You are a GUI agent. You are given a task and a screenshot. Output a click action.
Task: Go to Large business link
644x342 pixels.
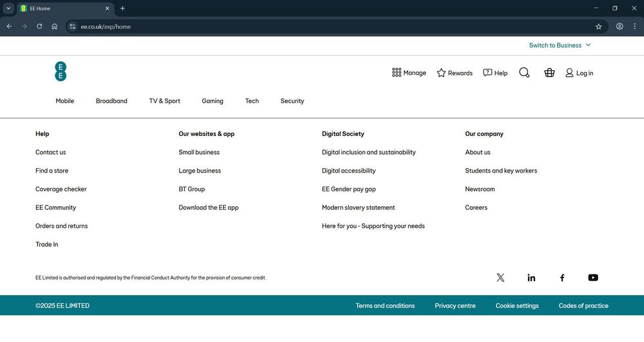click(200, 171)
